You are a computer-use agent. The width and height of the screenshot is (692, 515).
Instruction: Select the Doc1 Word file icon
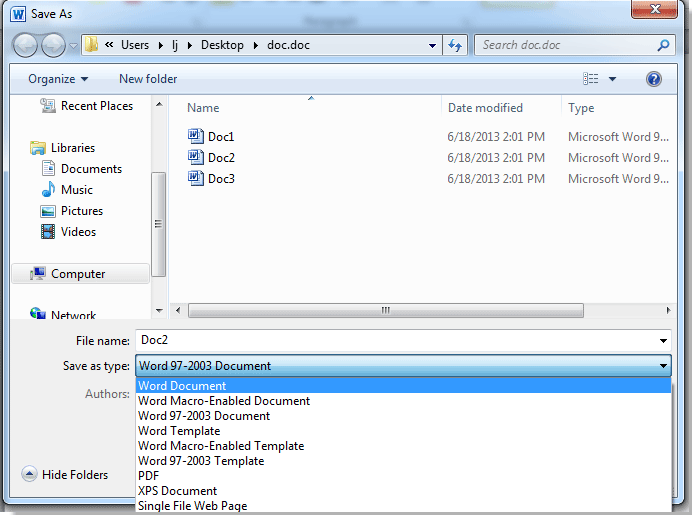tap(195, 136)
